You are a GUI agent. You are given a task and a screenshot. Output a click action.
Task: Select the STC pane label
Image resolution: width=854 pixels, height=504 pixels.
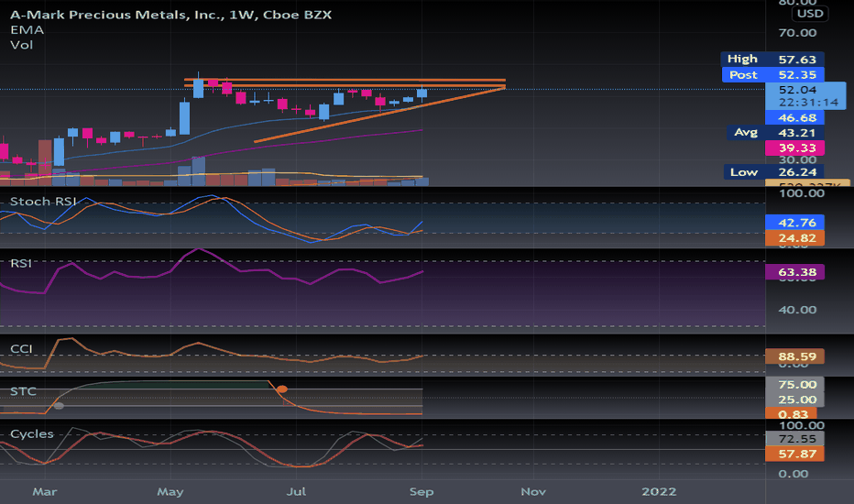(23, 392)
